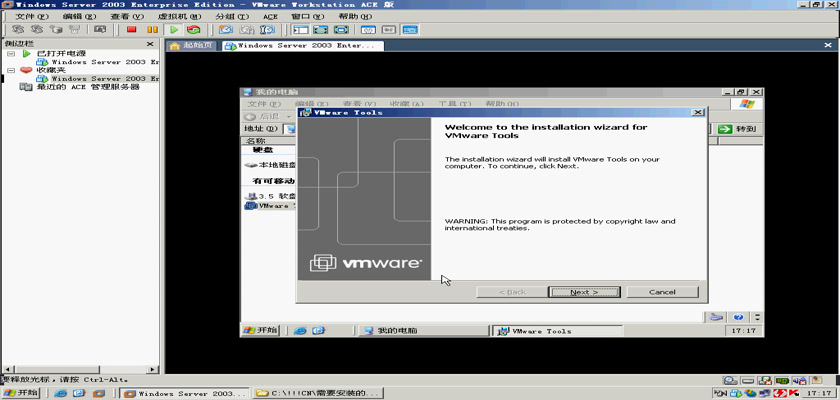Viewport: 840px width, 400px height.
Task: Click the red K antivirus tray icon
Action: 793,394
